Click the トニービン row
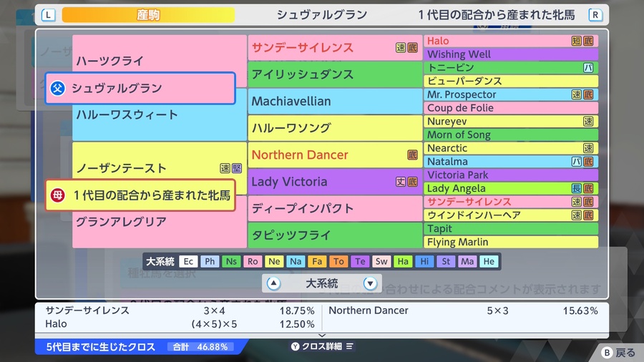Image resolution: width=644 pixels, height=362 pixels. (x=511, y=68)
